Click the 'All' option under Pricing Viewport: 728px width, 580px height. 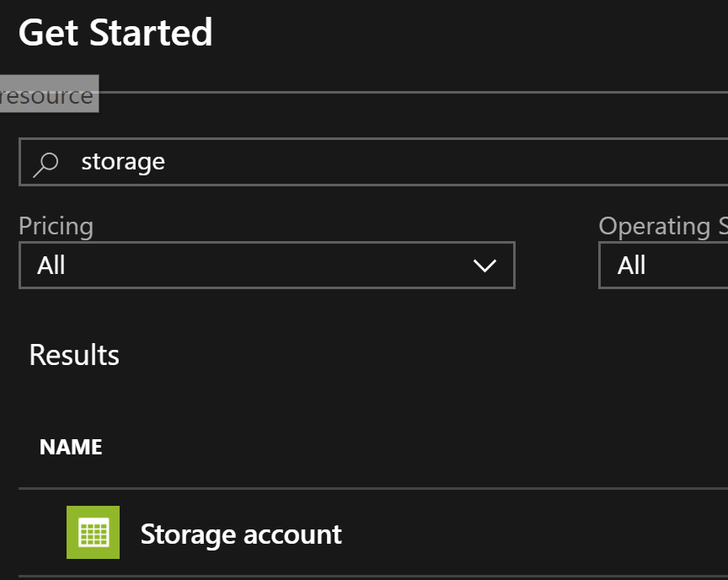click(51, 265)
